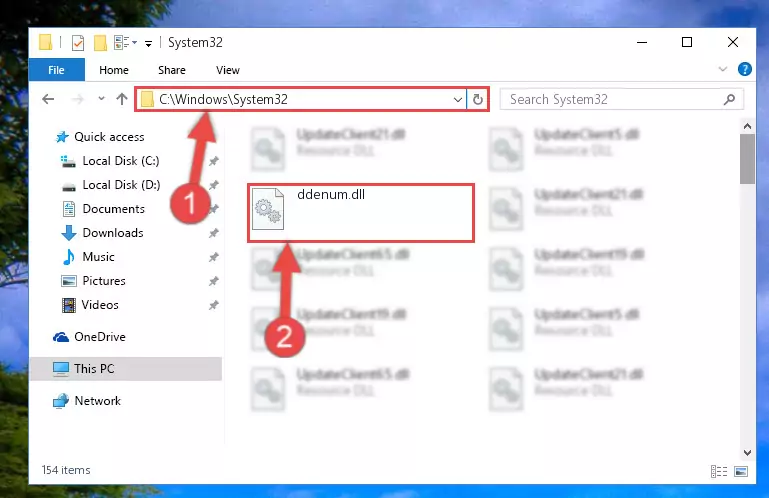
Task: Click the pin icon next to Downloads
Action: click(213, 233)
